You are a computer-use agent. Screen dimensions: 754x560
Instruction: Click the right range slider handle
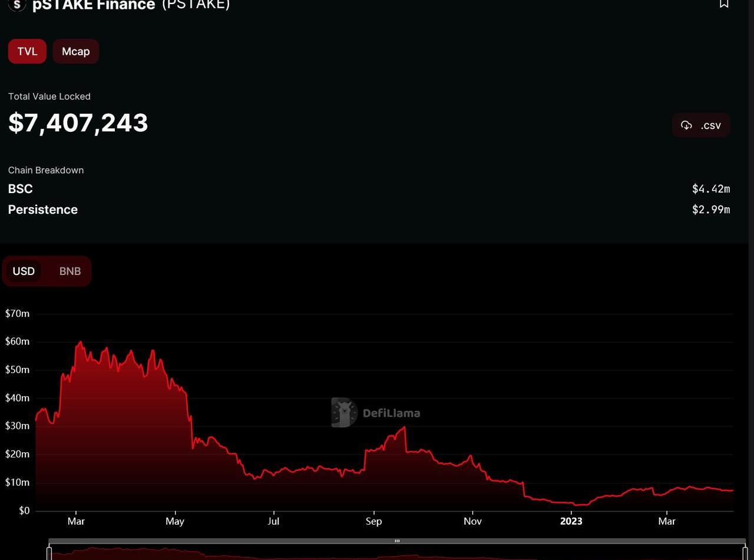[x=745, y=553]
